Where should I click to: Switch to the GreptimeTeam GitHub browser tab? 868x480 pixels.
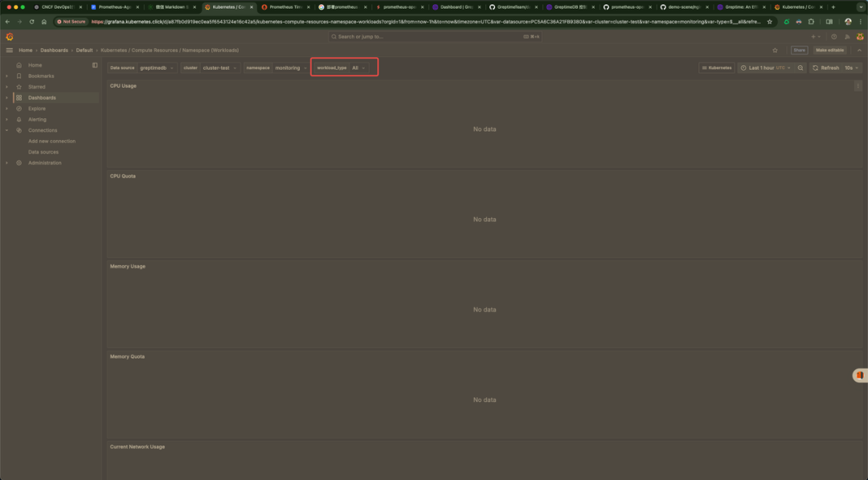[513, 7]
